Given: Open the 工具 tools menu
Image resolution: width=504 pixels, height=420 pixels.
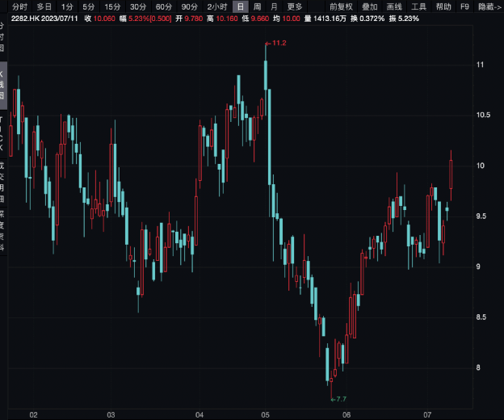Looking at the screenshot, I should 419,6.
